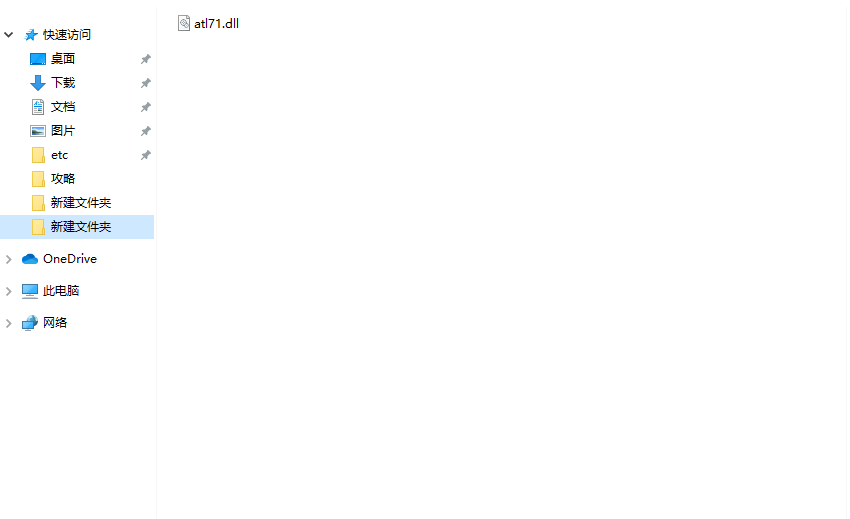Select the atl71.dll file icon
This screenshot has width=850, height=519.
pyautogui.click(x=184, y=23)
